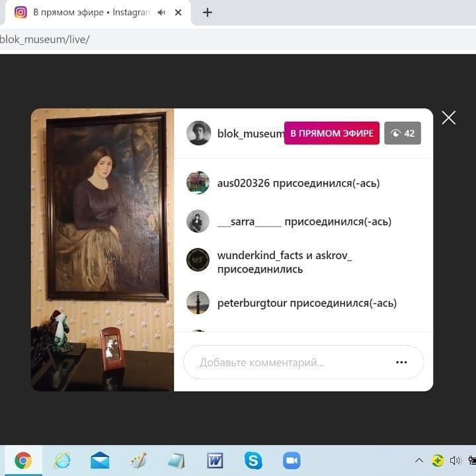Click the live video portrait painting
476x476 pixels.
106,205
